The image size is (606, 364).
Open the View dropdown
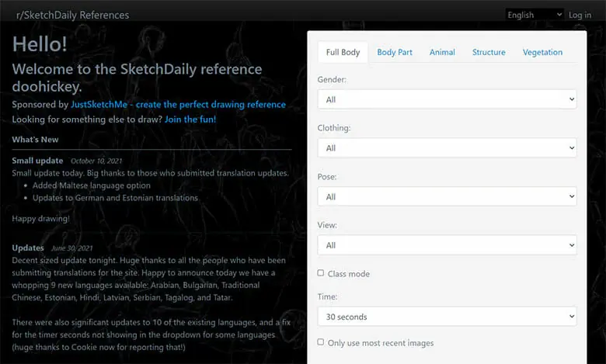448,245
